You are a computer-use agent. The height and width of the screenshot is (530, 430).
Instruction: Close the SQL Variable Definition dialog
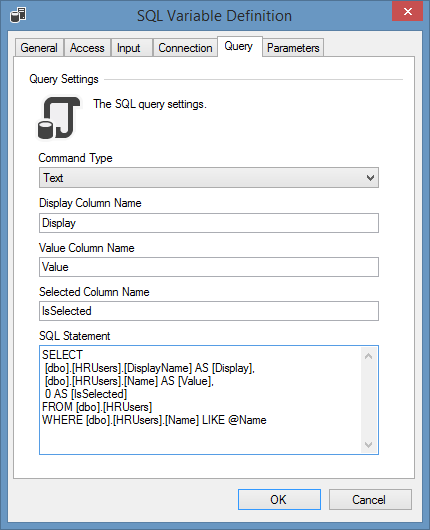(407, 11)
